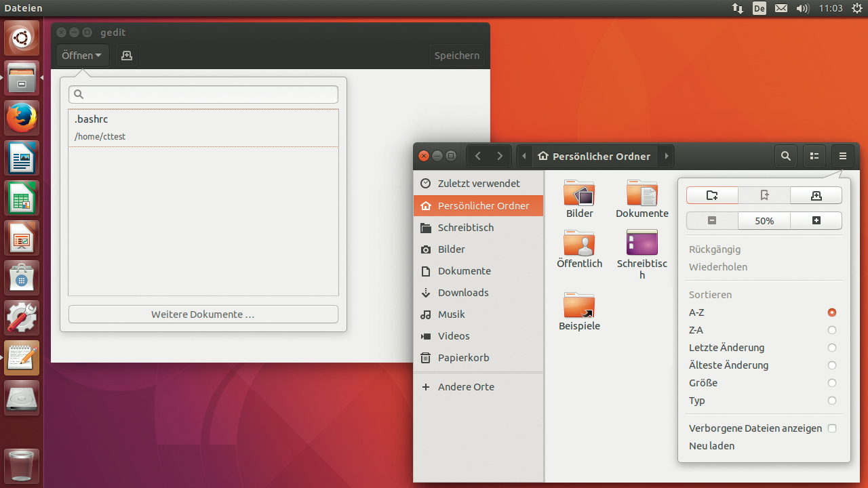This screenshot has height=488, width=868.
Task: Go forward in the Files window
Action: tap(500, 156)
